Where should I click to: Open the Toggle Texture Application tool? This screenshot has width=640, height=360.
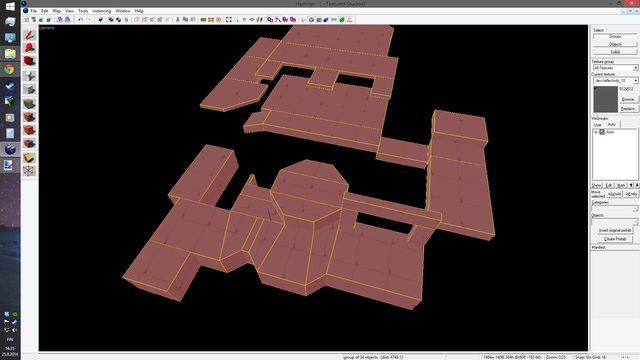(29, 103)
